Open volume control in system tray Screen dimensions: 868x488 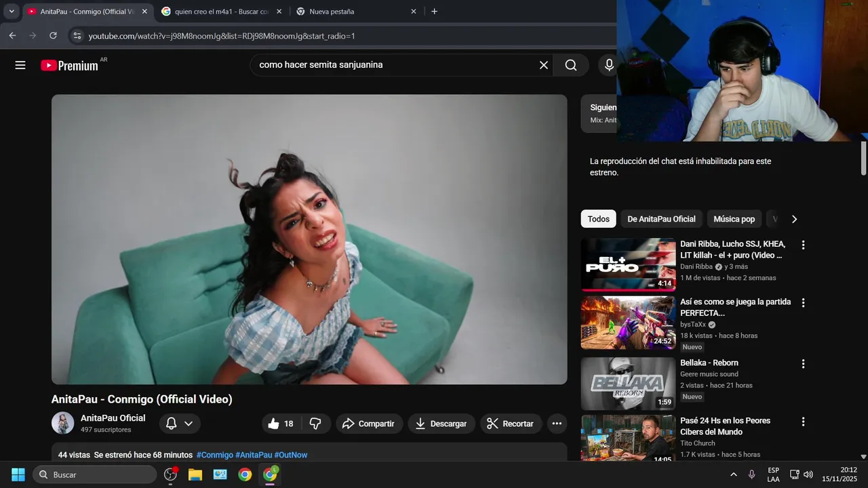click(x=808, y=474)
